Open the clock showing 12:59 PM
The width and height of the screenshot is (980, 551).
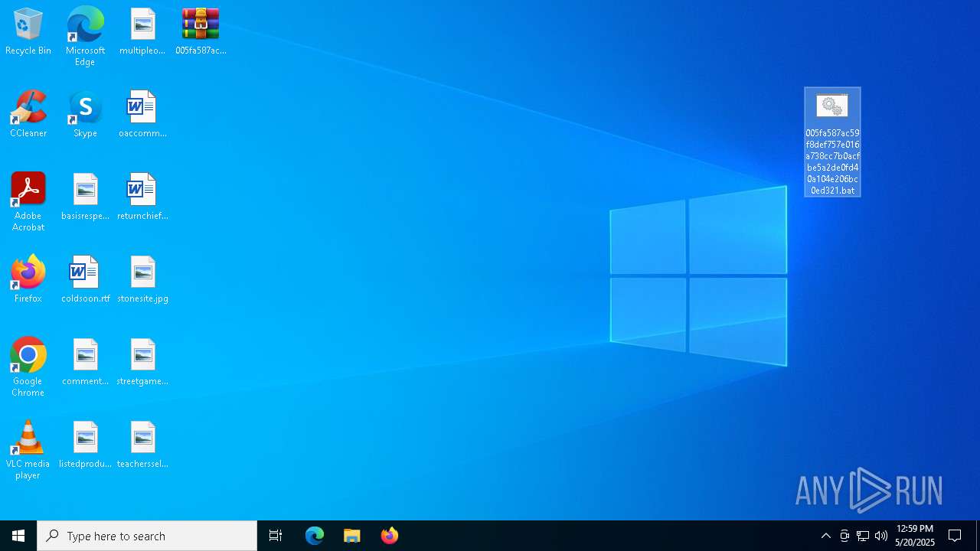tap(915, 536)
